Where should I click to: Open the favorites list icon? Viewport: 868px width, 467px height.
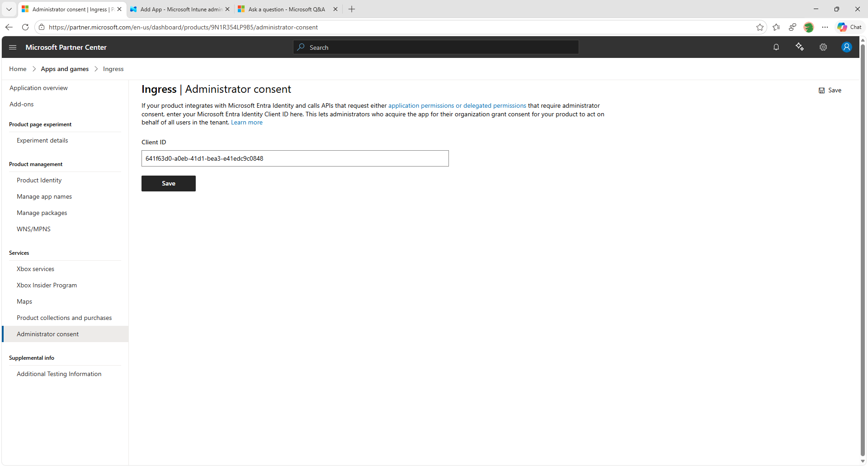pyautogui.click(x=776, y=27)
